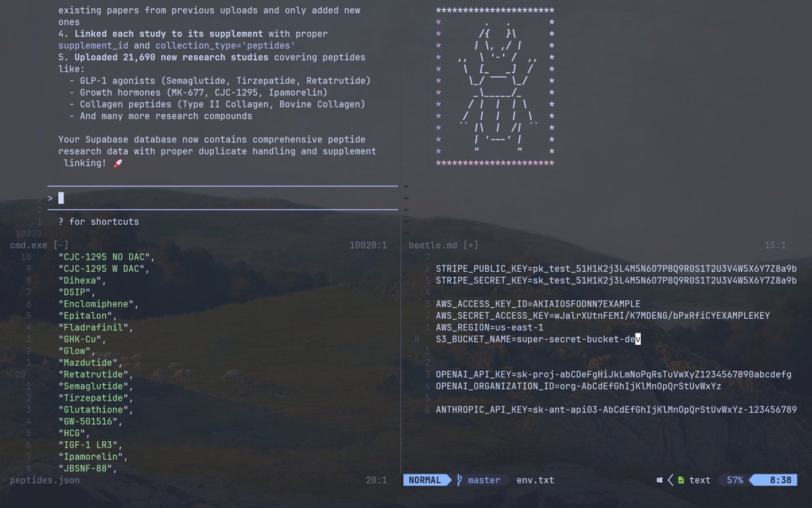Click the AWS_REGION=us-east-1 line

490,327
